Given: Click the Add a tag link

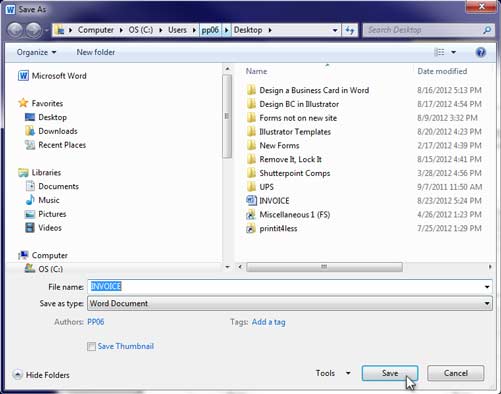Looking at the screenshot, I should [269, 322].
